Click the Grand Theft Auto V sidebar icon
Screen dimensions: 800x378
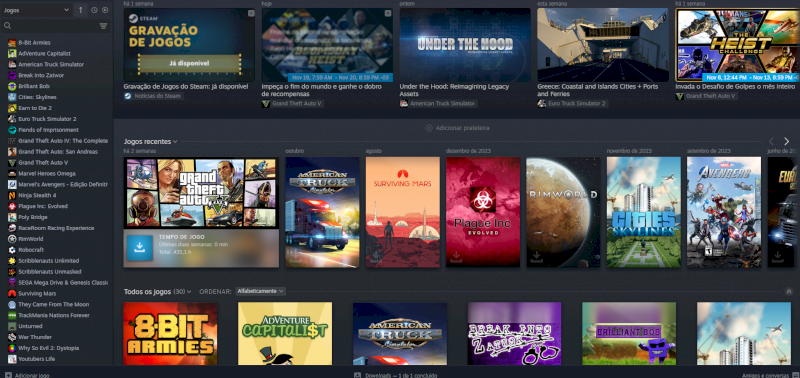12,163
